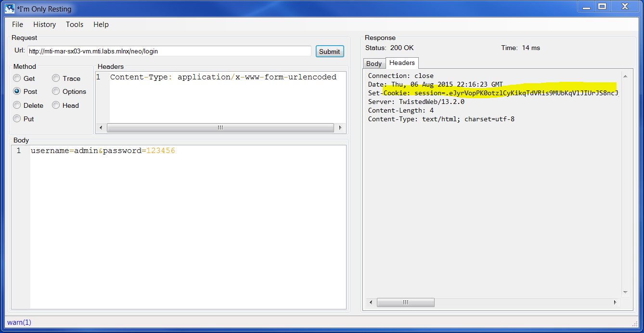Select the Put request method
This screenshot has height=333, width=644.
(16, 118)
